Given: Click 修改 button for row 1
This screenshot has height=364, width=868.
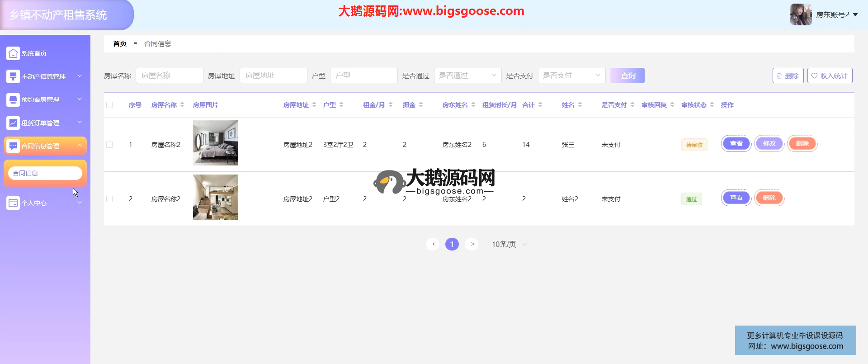Looking at the screenshot, I should 769,144.
